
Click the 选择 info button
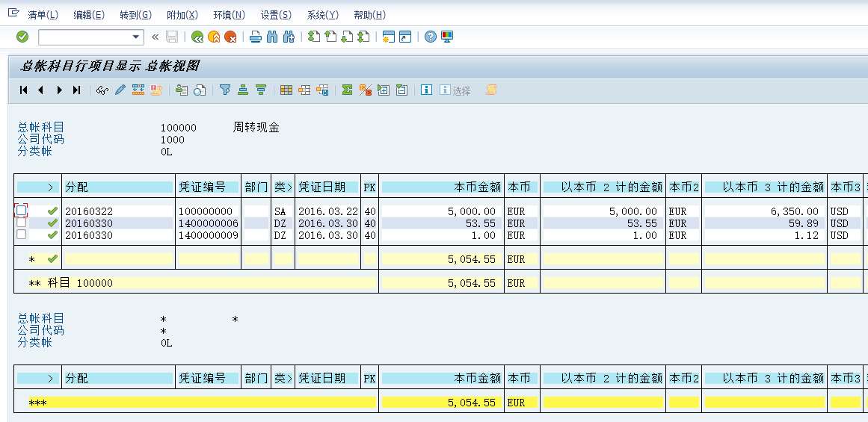(x=455, y=90)
